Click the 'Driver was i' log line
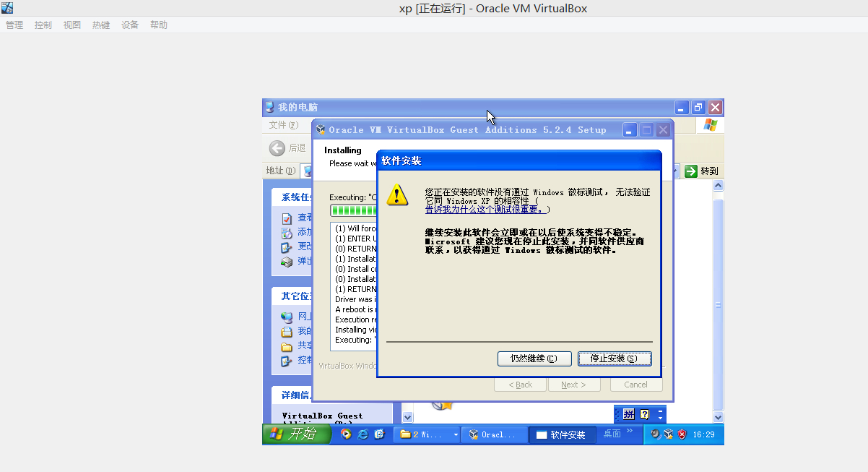Image resolution: width=868 pixels, height=472 pixels. coord(355,299)
